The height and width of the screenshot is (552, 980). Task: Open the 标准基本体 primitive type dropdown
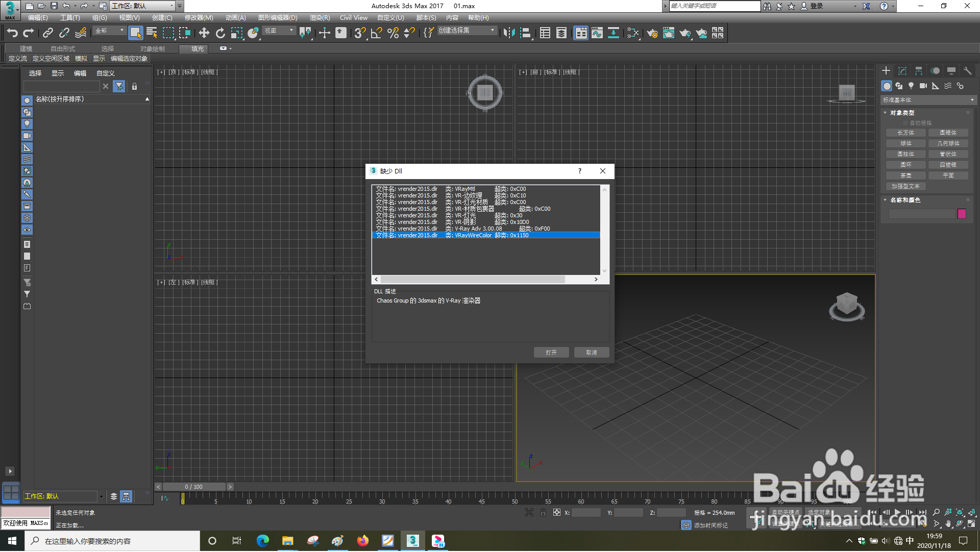coord(928,100)
